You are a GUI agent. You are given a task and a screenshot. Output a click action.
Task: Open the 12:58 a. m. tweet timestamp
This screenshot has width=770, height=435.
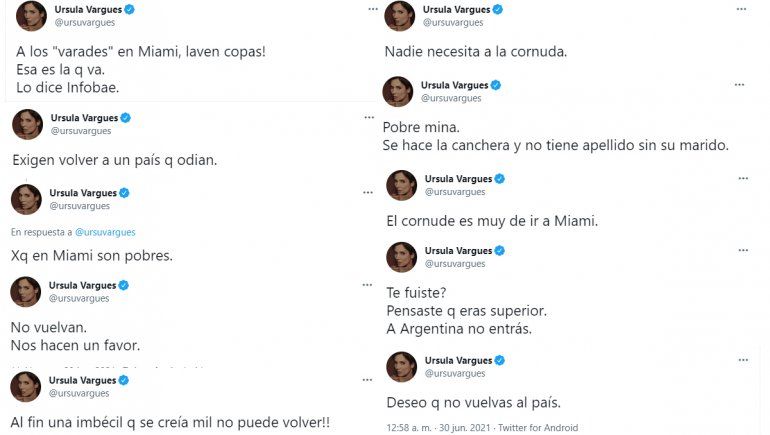coord(413,426)
